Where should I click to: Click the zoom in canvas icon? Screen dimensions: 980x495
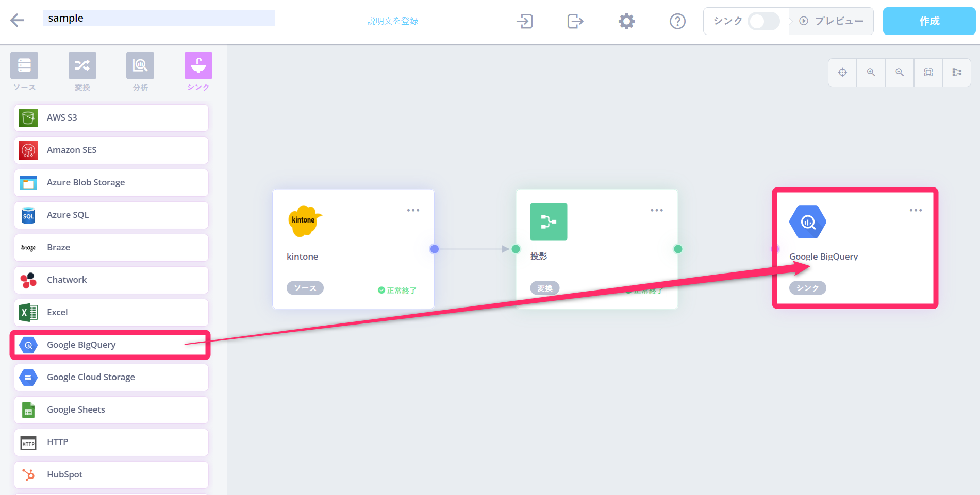pos(871,73)
